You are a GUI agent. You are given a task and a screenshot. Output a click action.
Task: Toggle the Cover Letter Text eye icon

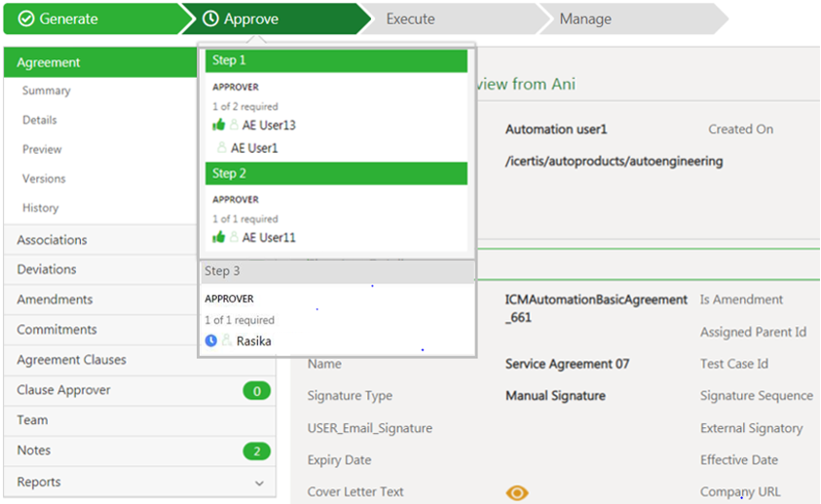(x=517, y=492)
